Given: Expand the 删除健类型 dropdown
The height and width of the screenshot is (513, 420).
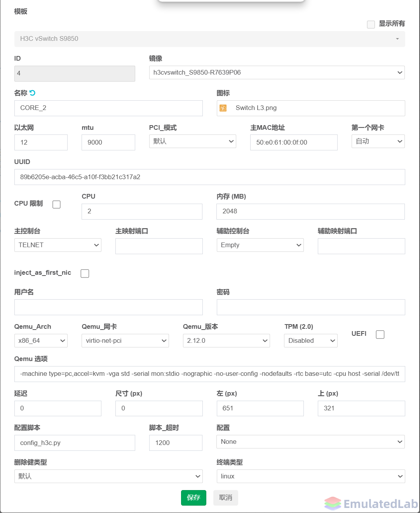Looking at the screenshot, I should [108, 476].
